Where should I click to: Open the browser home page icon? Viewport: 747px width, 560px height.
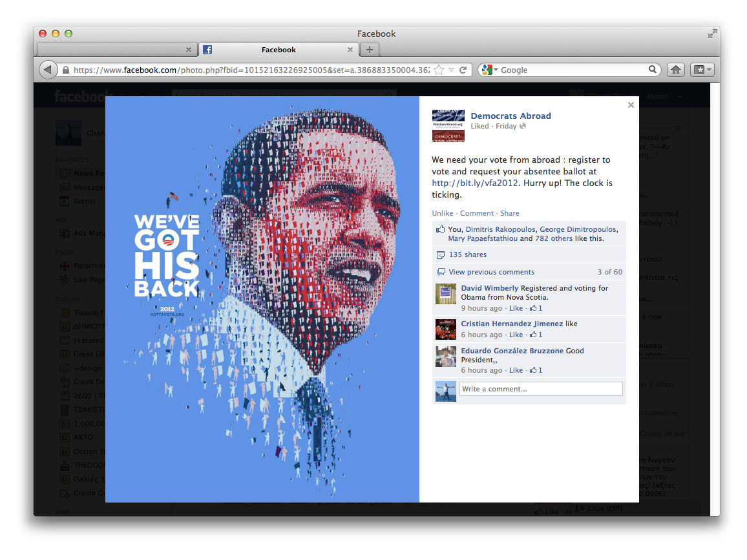click(x=675, y=70)
